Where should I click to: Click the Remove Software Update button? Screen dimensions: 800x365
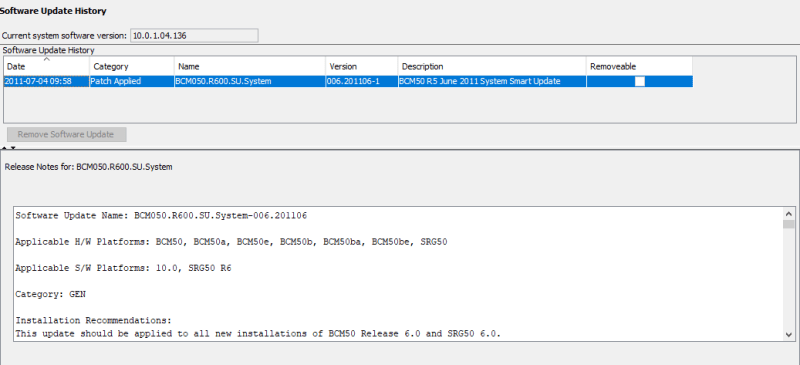66,135
